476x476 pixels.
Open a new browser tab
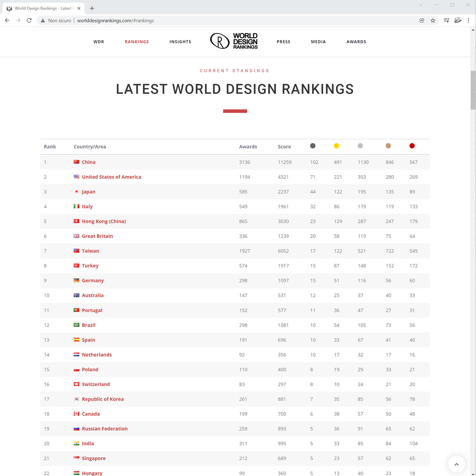coord(92,8)
